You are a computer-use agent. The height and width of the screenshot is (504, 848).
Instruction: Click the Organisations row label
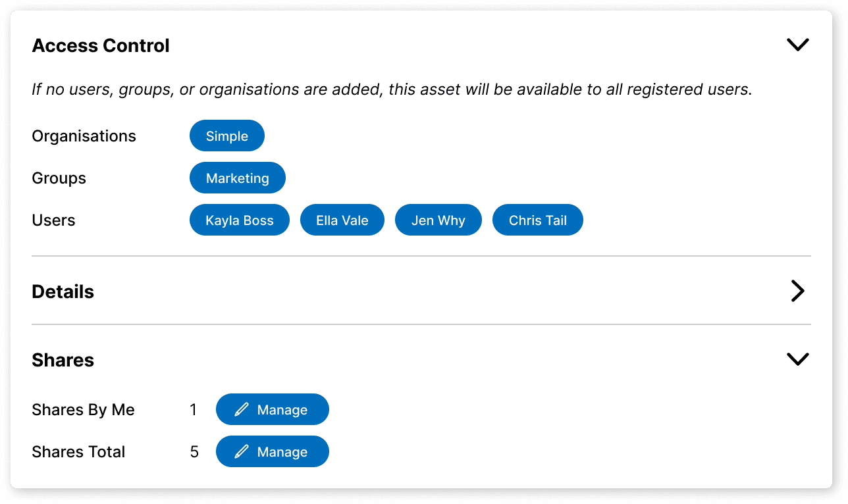coord(84,136)
